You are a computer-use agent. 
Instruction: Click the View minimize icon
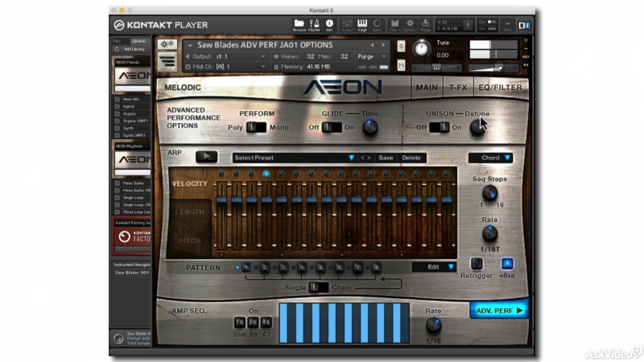(x=508, y=26)
